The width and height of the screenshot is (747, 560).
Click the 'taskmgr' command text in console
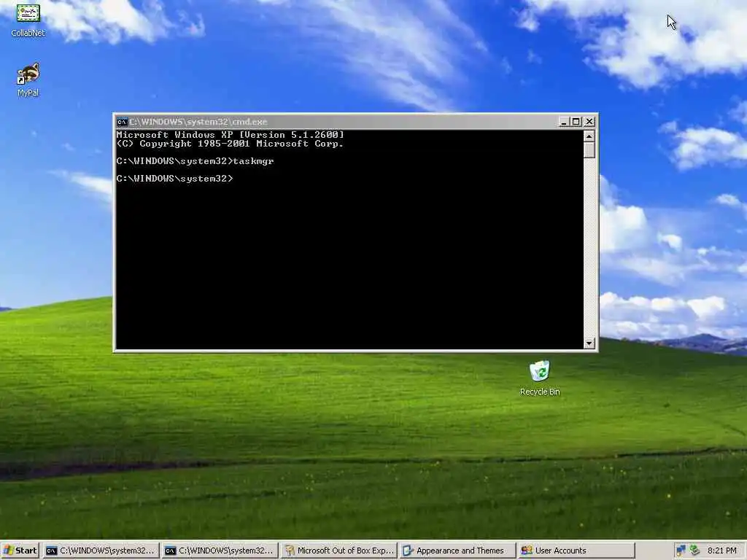(253, 161)
